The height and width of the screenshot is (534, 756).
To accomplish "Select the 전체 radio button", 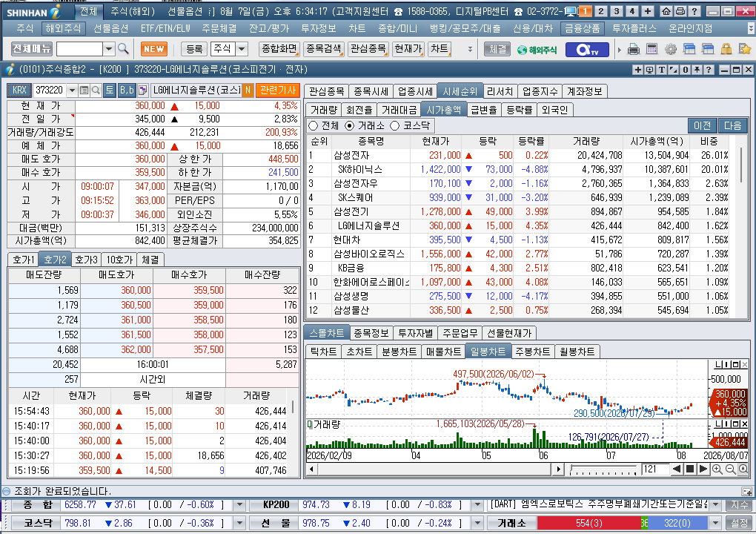I will (x=314, y=126).
